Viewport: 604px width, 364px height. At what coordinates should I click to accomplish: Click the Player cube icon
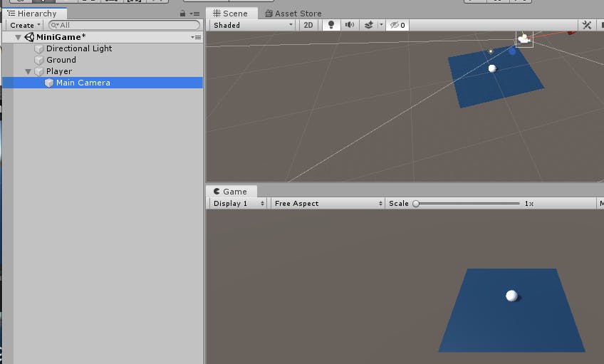click(39, 72)
